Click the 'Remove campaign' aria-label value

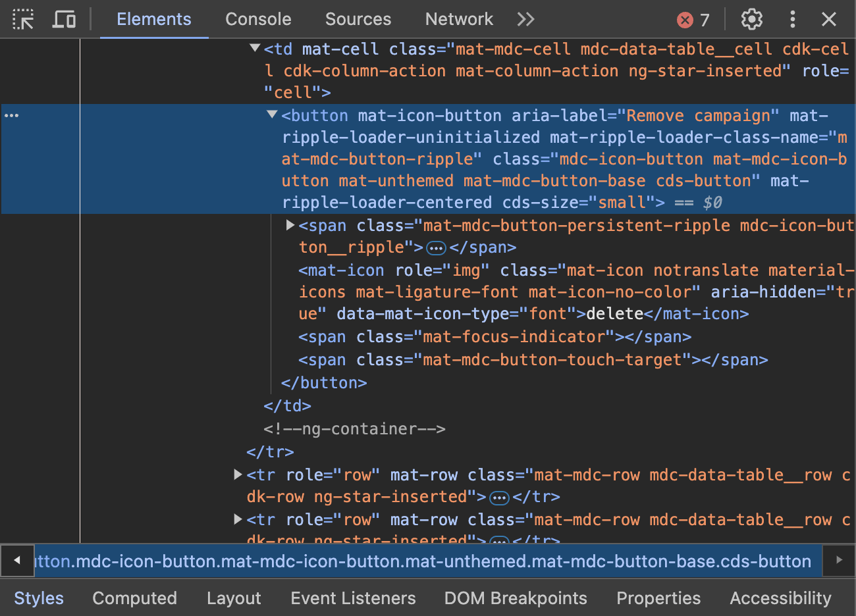pyautogui.click(x=698, y=116)
